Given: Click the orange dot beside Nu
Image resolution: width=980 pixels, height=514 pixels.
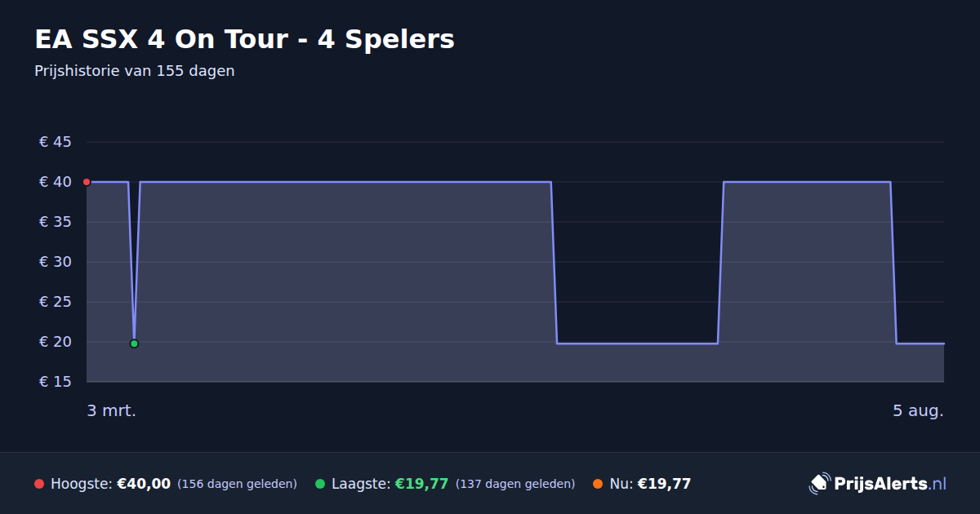Looking at the screenshot, I should click(598, 484).
